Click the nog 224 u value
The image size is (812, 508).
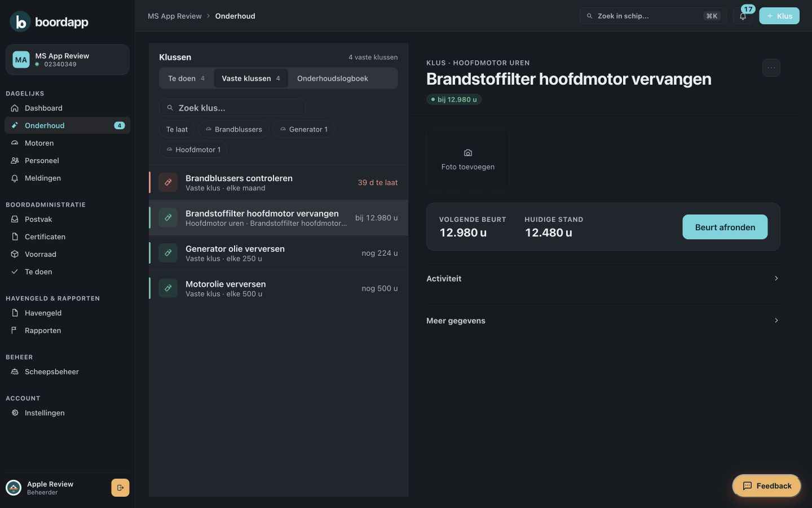379,253
